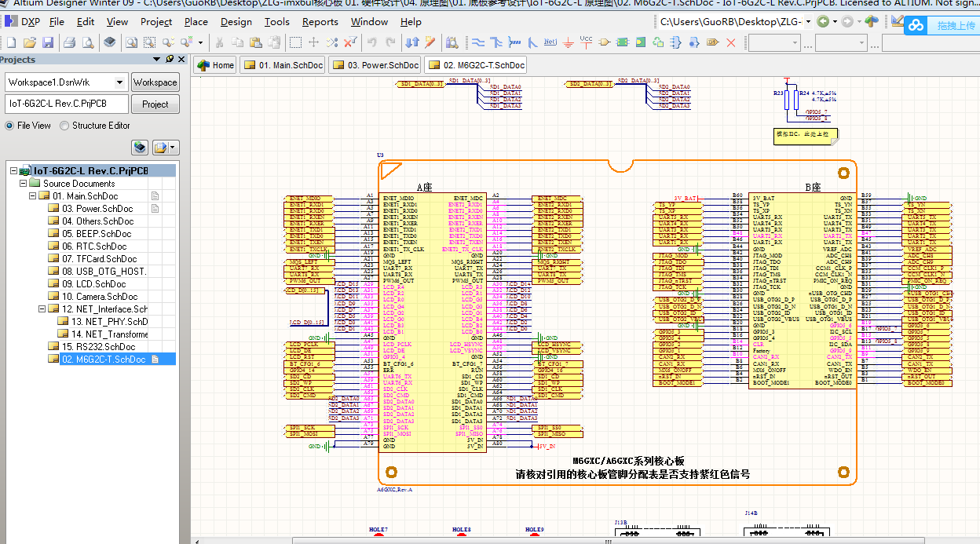The height and width of the screenshot is (544, 980).
Task: Click the Clear Filter icon
Action: point(349,42)
